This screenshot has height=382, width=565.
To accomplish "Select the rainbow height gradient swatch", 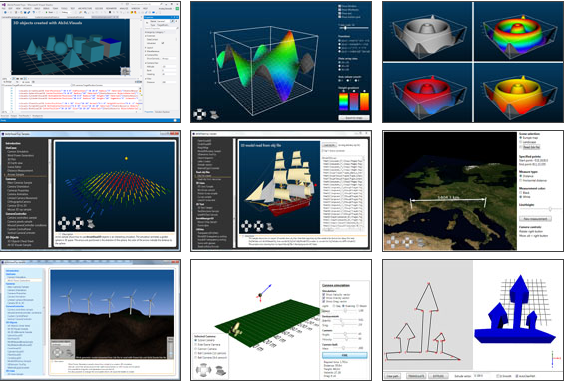I will (x=343, y=102).
